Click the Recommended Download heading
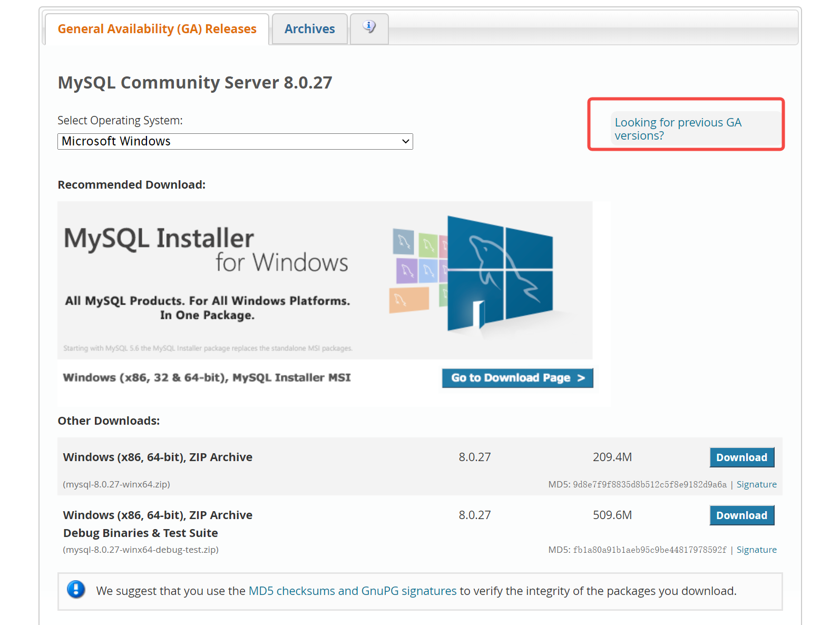 (132, 185)
